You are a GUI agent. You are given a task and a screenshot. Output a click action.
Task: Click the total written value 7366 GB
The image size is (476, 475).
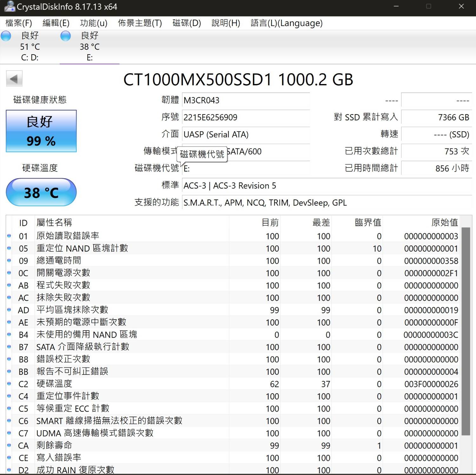437,117
